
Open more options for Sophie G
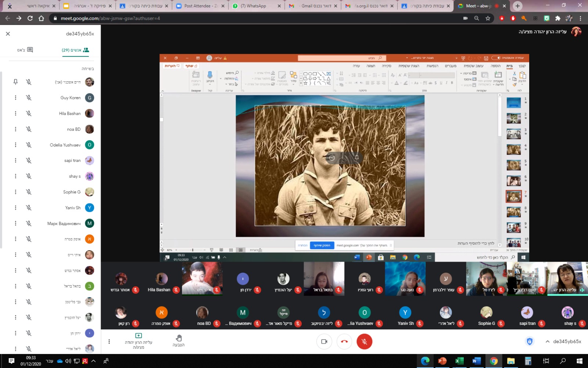pos(15,192)
